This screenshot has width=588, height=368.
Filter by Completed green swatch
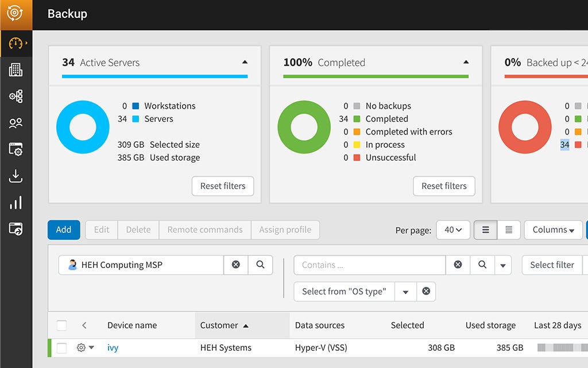coord(357,118)
